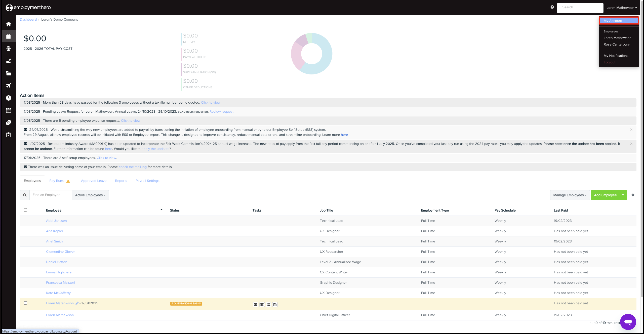Screen dimensions: 644x334
Task: Select the bank details icon on Loren Matehwson's row
Action: (262, 304)
